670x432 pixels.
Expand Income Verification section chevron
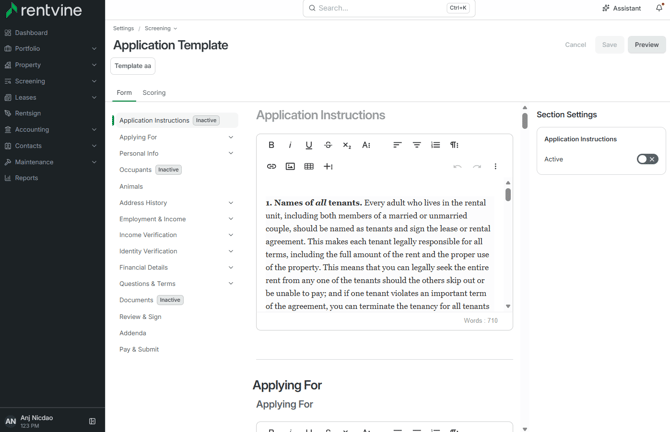[231, 235]
